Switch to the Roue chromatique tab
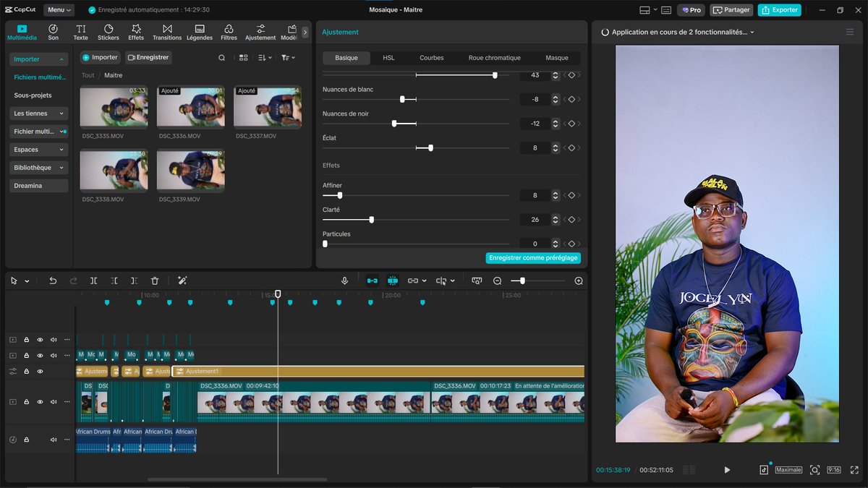Screen dimensions: 868x488 pos(494,58)
